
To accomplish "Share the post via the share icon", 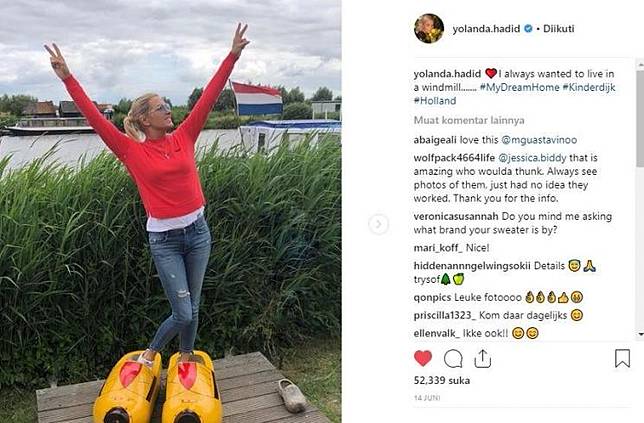I will pyautogui.click(x=483, y=359).
